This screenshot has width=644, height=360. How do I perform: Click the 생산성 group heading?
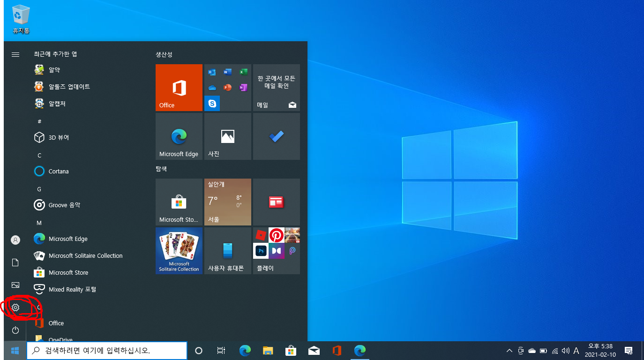[x=164, y=54]
